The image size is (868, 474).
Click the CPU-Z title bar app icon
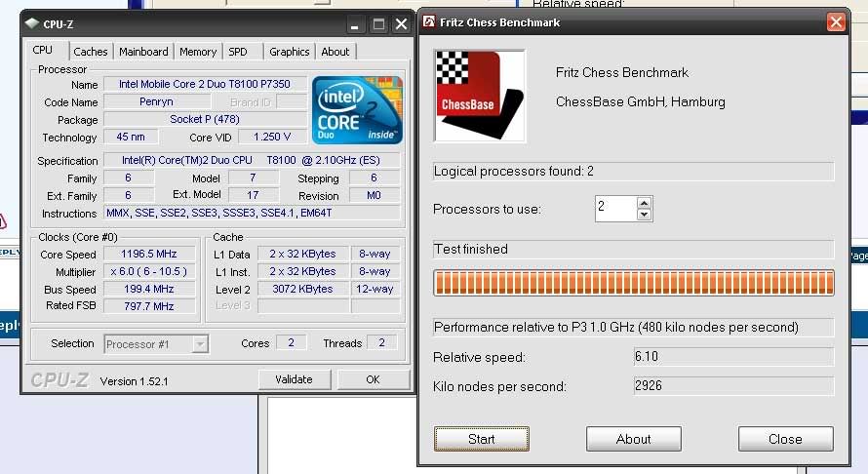point(32,23)
